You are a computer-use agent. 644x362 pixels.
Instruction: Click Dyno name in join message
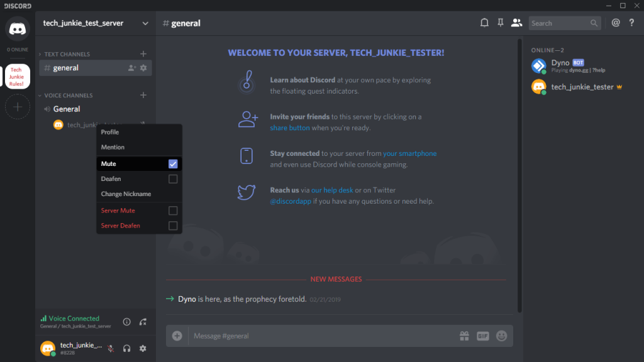click(x=187, y=299)
